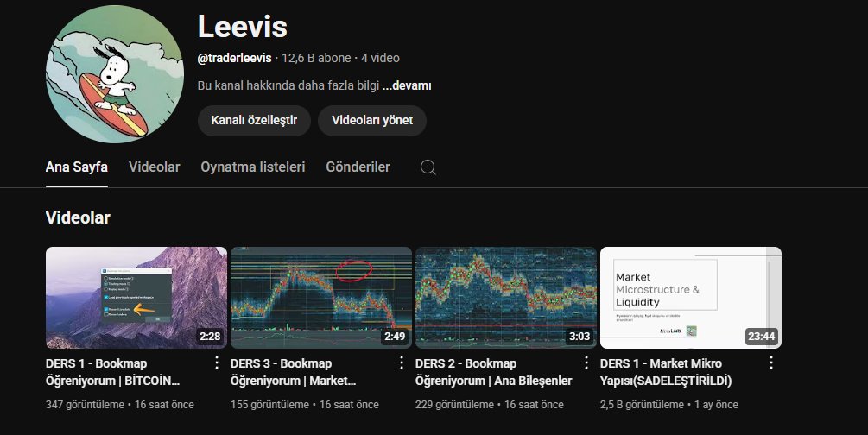Click the 12,6 B abone subscriber count
Image resolution: width=868 pixels, height=435 pixels.
[316, 58]
